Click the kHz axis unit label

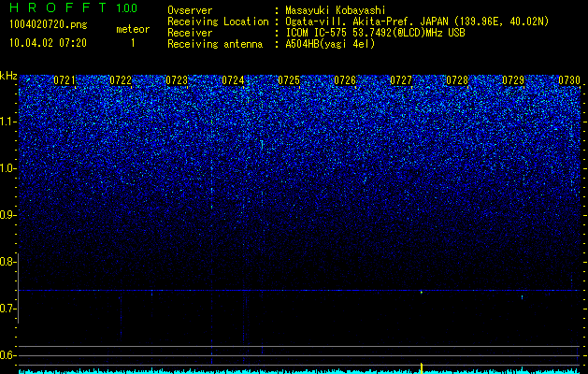[9, 76]
